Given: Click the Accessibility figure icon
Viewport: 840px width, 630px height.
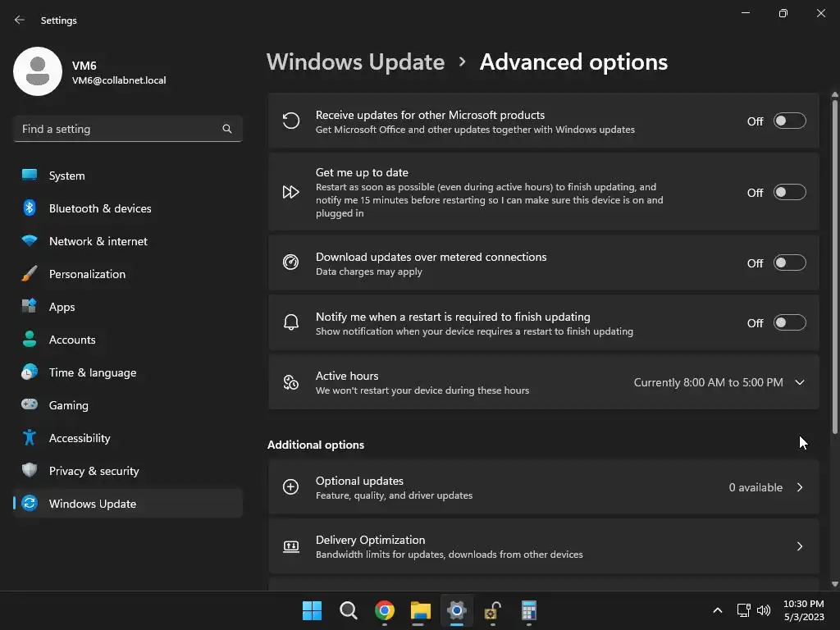Looking at the screenshot, I should tap(30, 438).
